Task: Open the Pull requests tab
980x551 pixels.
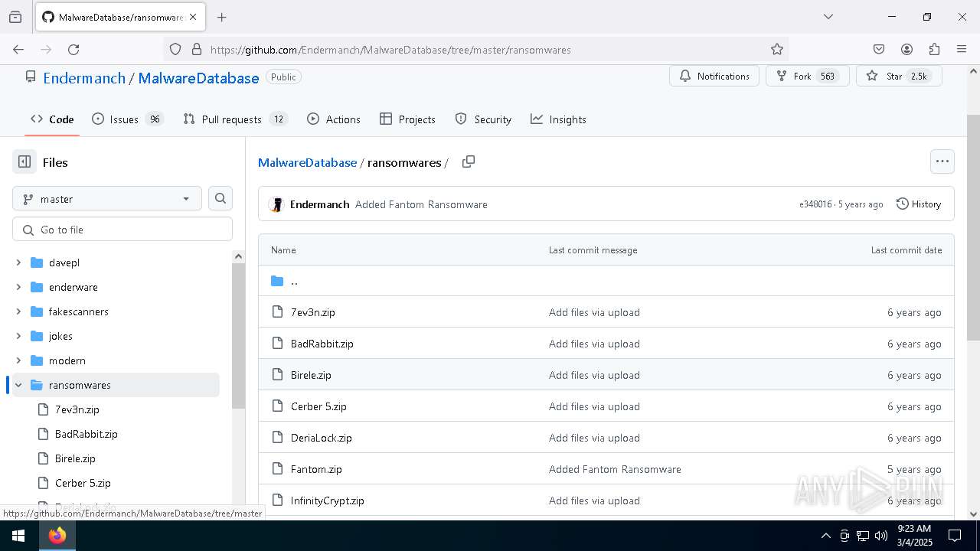Action: tap(235, 119)
